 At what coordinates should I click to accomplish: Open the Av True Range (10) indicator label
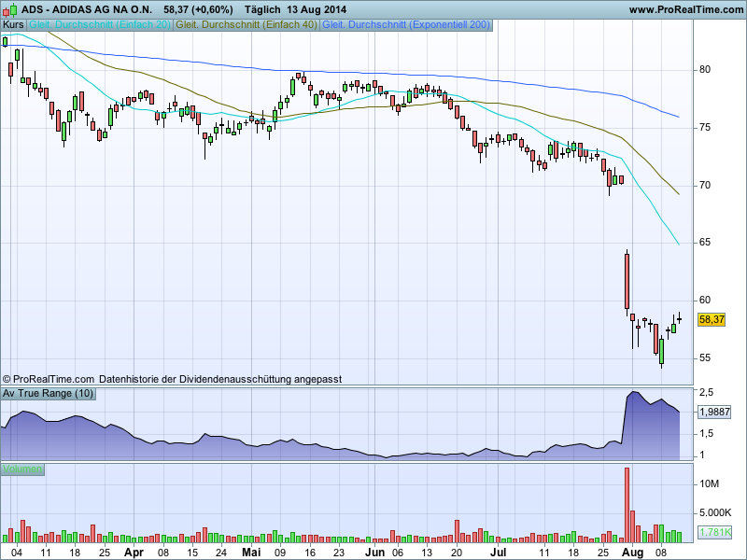tap(47, 393)
